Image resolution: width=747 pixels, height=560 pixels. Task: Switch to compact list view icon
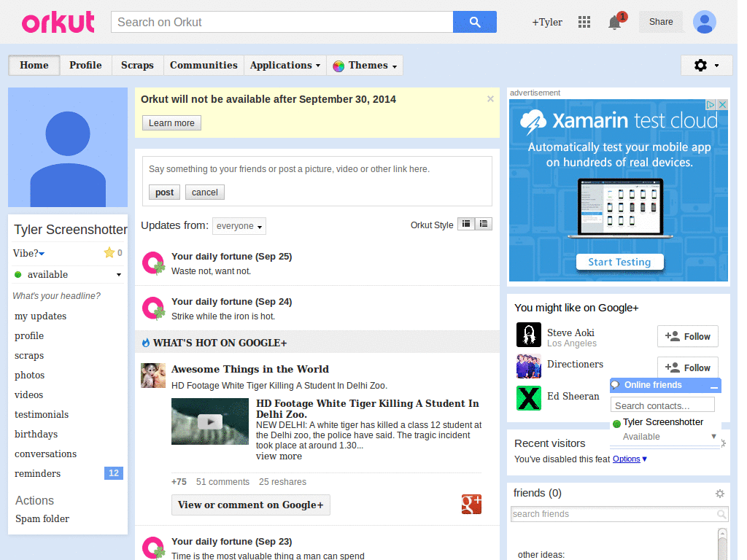tap(466, 224)
